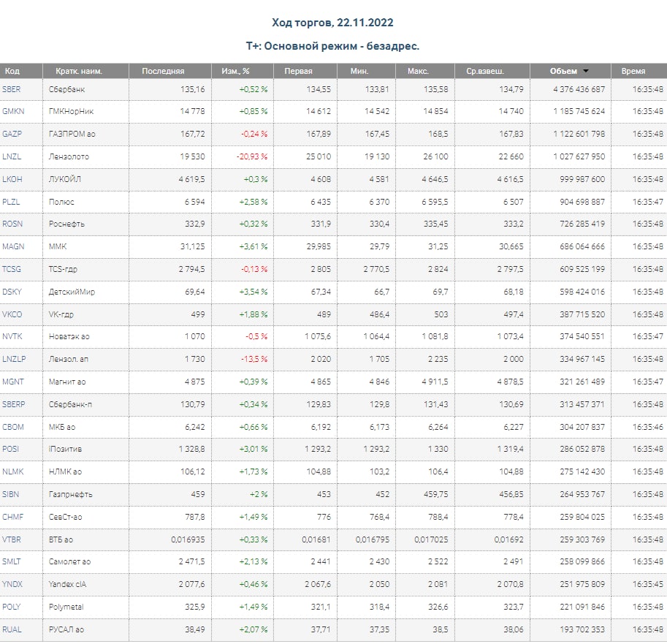This screenshot has width=667, height=644.
Task: Click the RUAL ticker link
Action: (x=12, y=629)
